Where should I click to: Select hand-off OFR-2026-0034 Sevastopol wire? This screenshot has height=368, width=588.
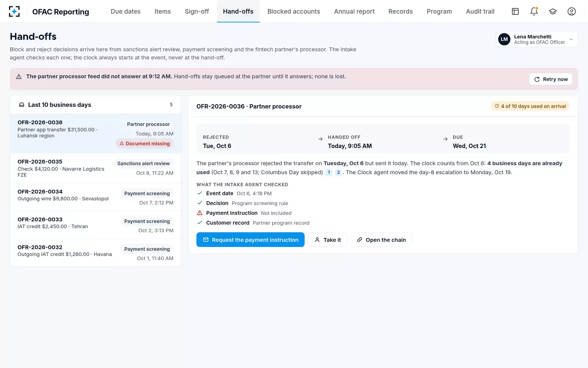pos(96,197)
